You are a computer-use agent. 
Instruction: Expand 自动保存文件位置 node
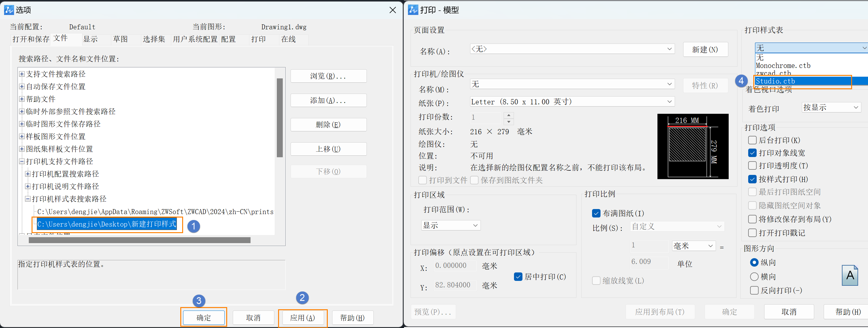(x=22, y=86)
